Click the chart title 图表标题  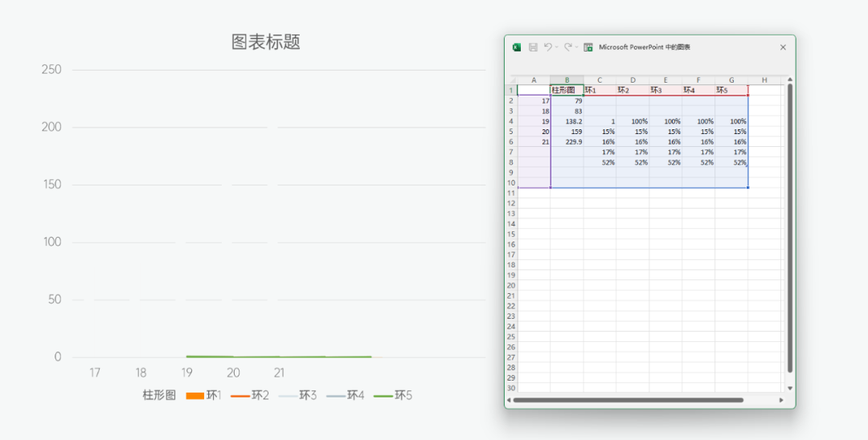coord(266,42)
